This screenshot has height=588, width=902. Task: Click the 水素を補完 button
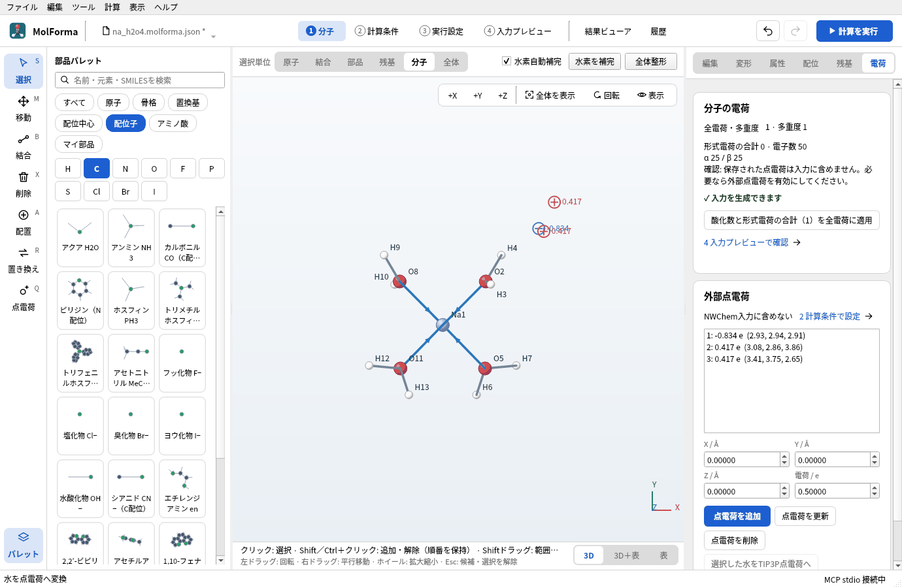tap(595, 61)
